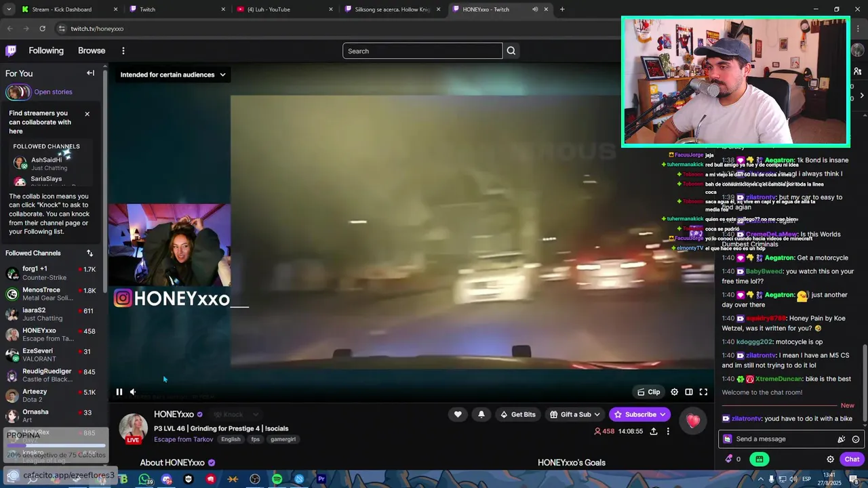This screenshot has width=868, height=488.
Task: Mute the stream volume
Action: tap(133, 392)
